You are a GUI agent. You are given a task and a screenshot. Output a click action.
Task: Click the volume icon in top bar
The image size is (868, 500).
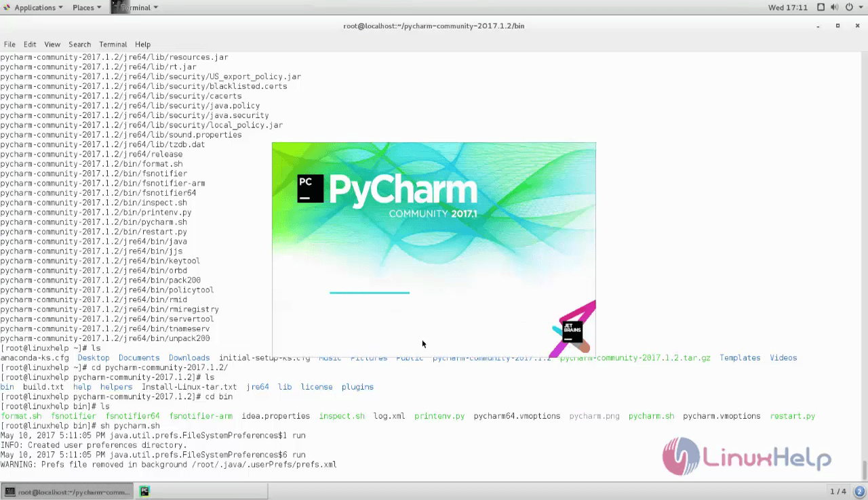[x=836, y=7]
